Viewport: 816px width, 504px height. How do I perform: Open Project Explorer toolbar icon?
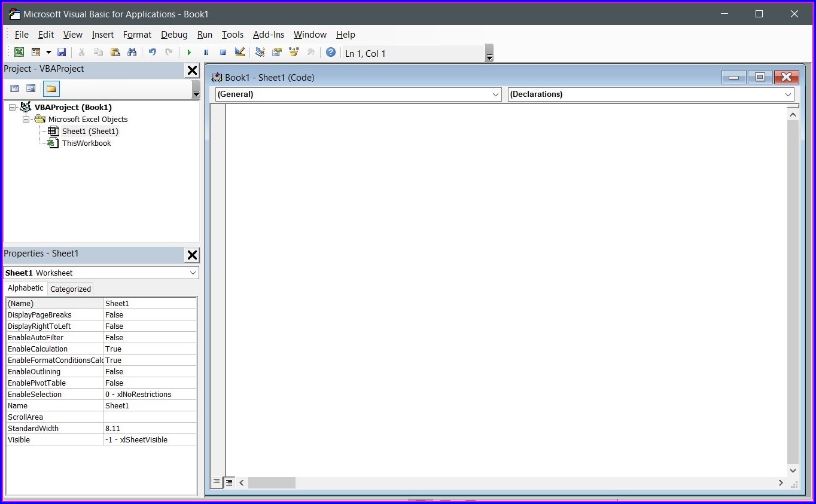[x=260, y=53]
